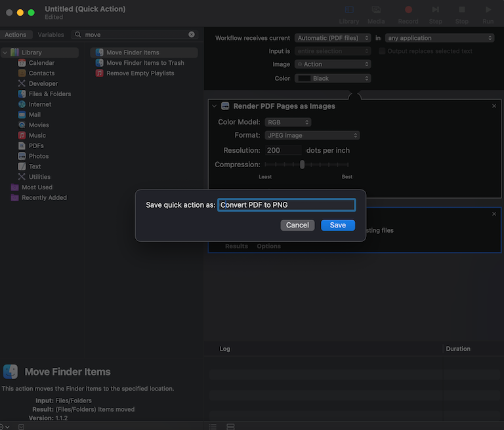The width and height of the screenshot is (504, 430).
Task: Open the Options tab of the action
Action: [268, 246]
